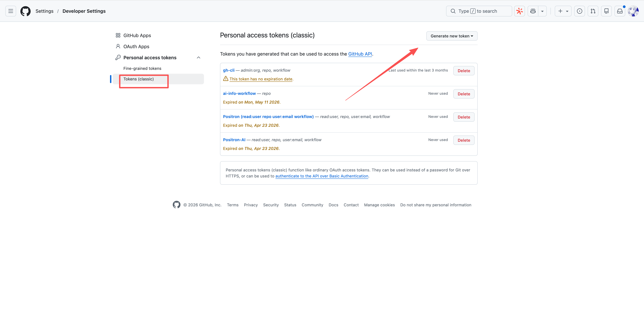Delete the Positron-AI token
The height and width of the screenshot is (322, 644).
coord(464,140)
